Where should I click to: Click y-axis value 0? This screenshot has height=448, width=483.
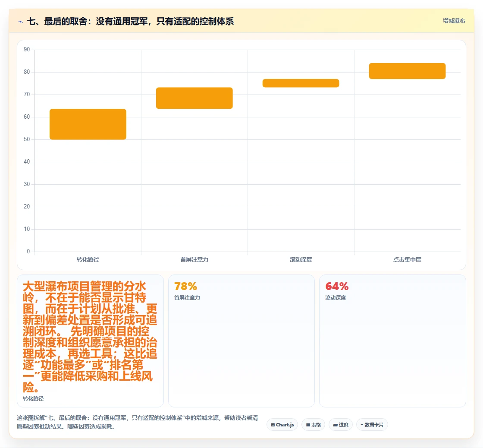(x=28, y=251)
